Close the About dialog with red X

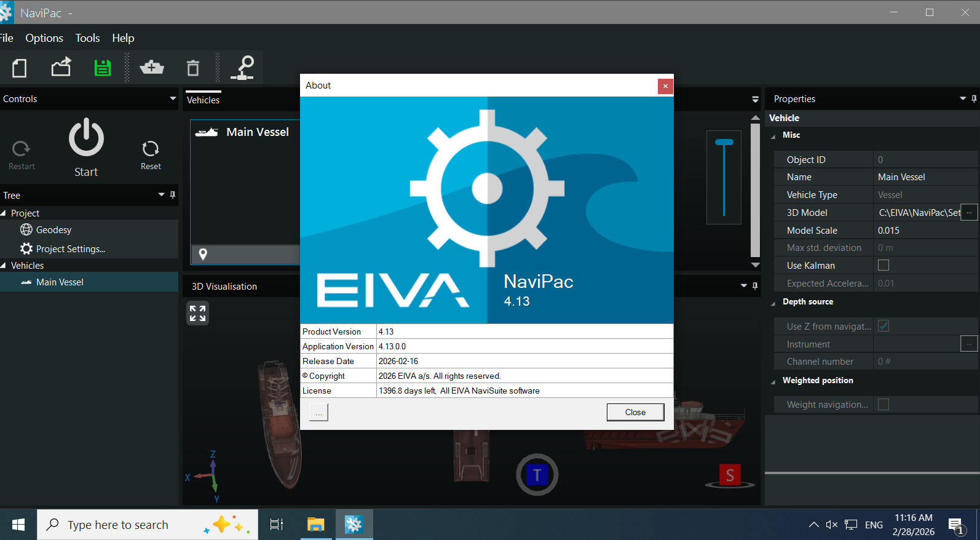665,86
